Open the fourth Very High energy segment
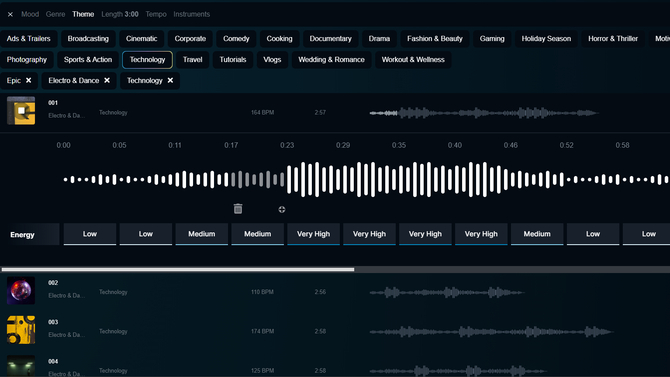670x377 pixels. [x=481, y=234]
